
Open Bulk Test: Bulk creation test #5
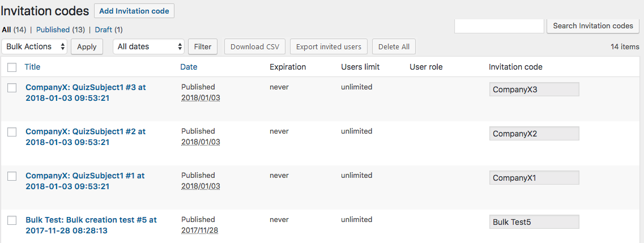click(x=91, y=225)
